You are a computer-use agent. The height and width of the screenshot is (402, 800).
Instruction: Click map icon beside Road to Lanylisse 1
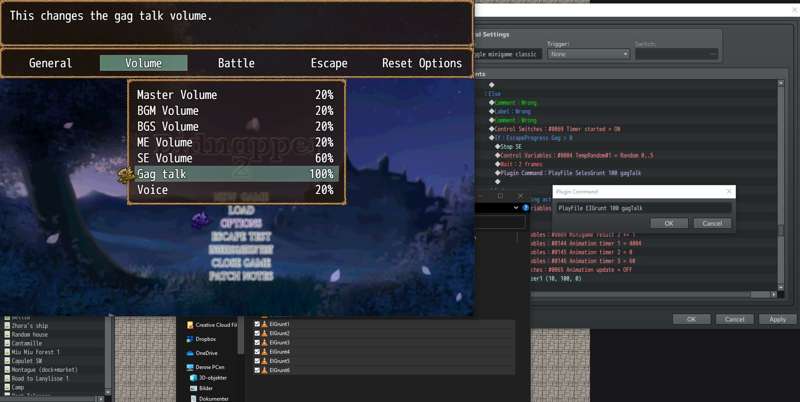[7, 379]
